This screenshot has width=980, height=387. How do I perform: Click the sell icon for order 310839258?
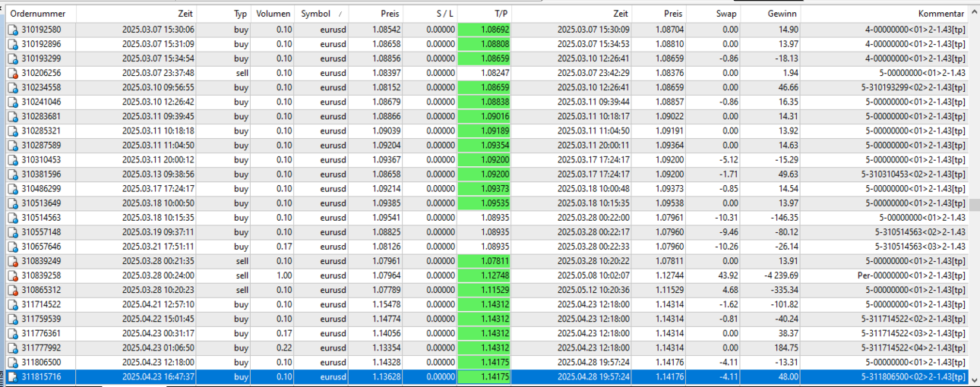pos(13,275)
